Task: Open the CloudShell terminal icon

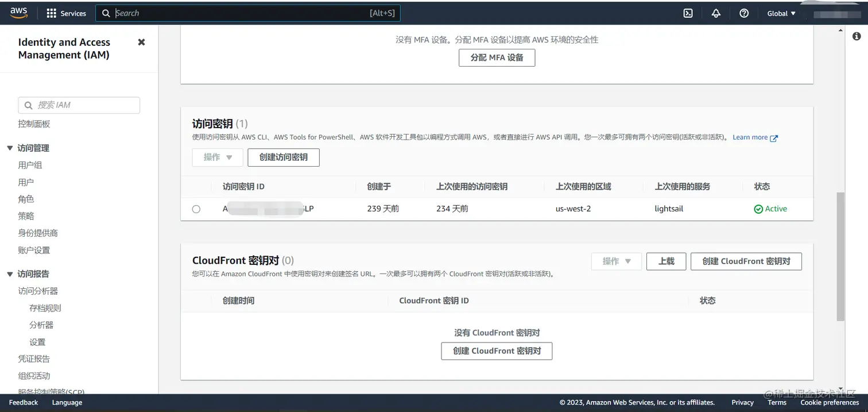Action: coord(688,13)
